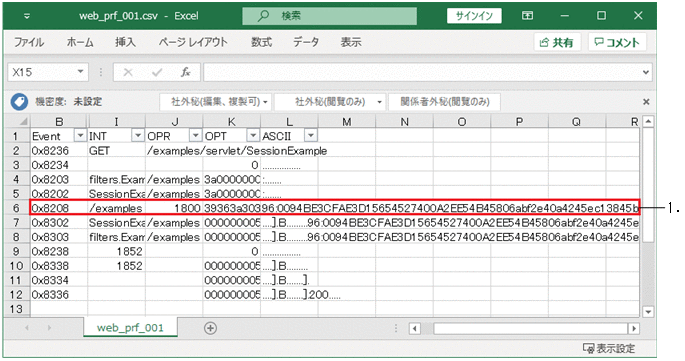
Task: Open the ページ レイアウト tab
Action: pos(193,42)
